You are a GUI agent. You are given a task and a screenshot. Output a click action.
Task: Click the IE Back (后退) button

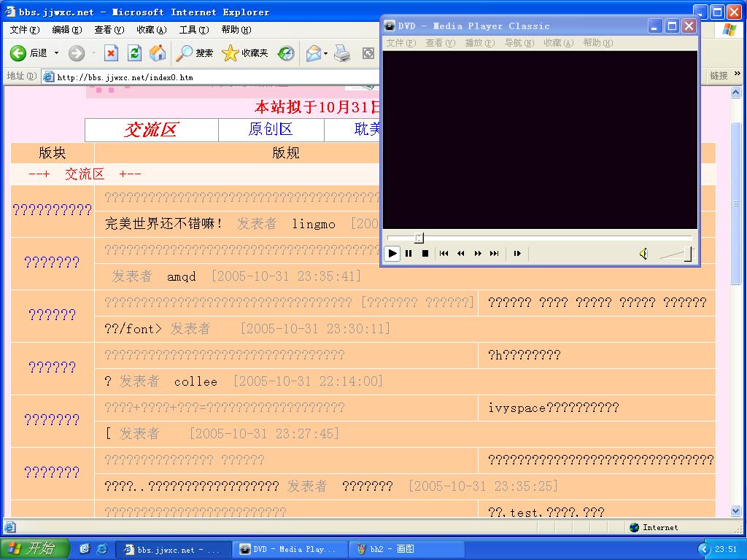28,52
